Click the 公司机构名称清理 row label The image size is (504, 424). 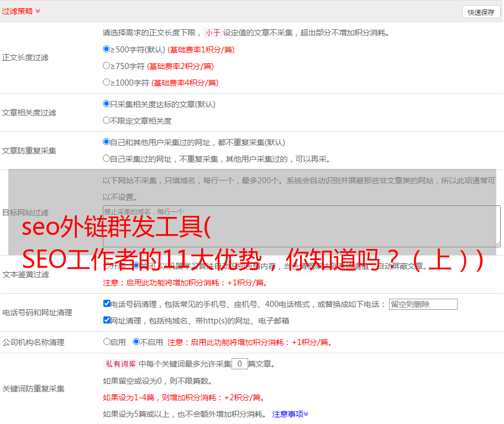click(x=33, y=342)
